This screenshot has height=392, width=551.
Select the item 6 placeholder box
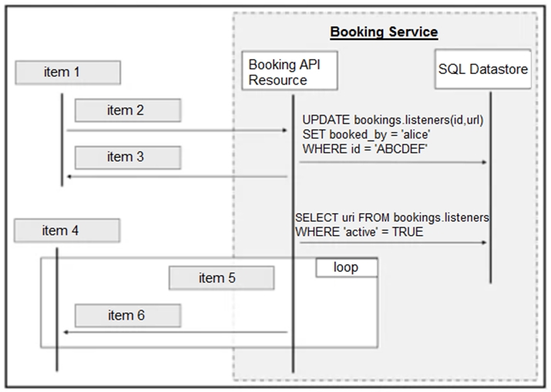127,315
